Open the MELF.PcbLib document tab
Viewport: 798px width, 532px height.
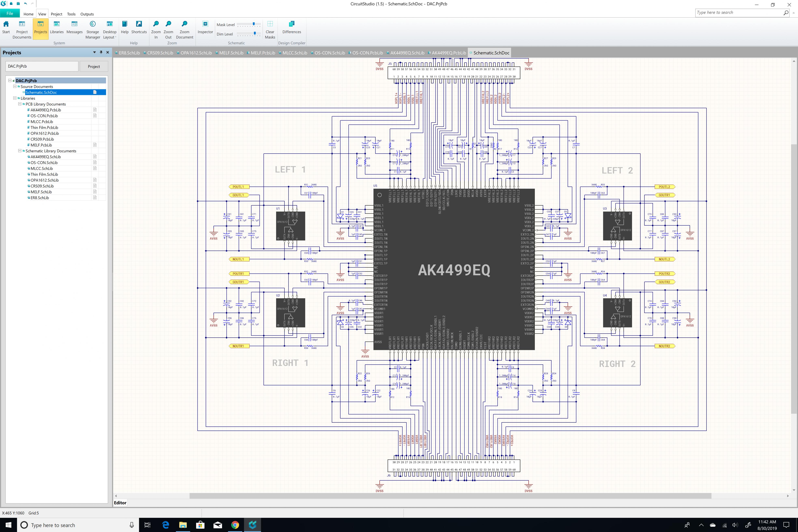261,53
